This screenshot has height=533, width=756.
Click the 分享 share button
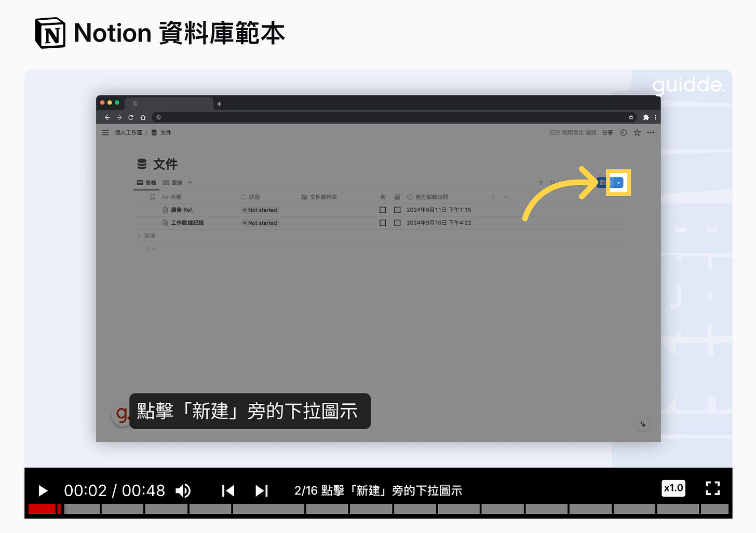(607, 132)
